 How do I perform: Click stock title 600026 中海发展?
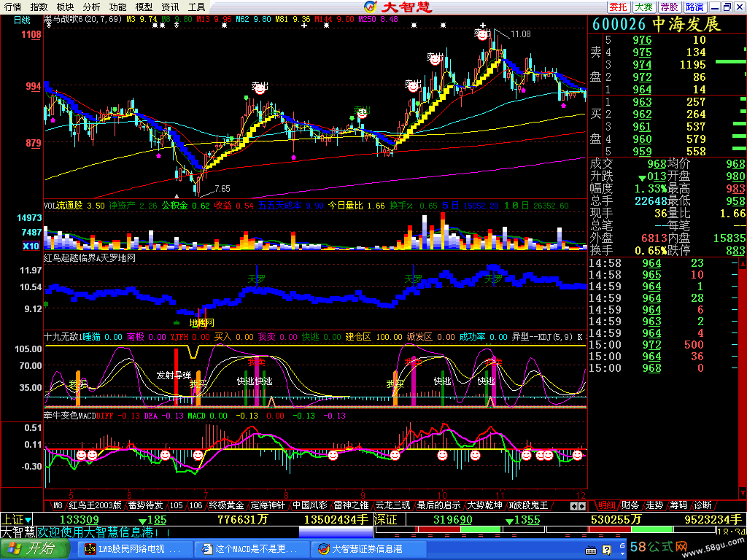(x=657, y=25)
